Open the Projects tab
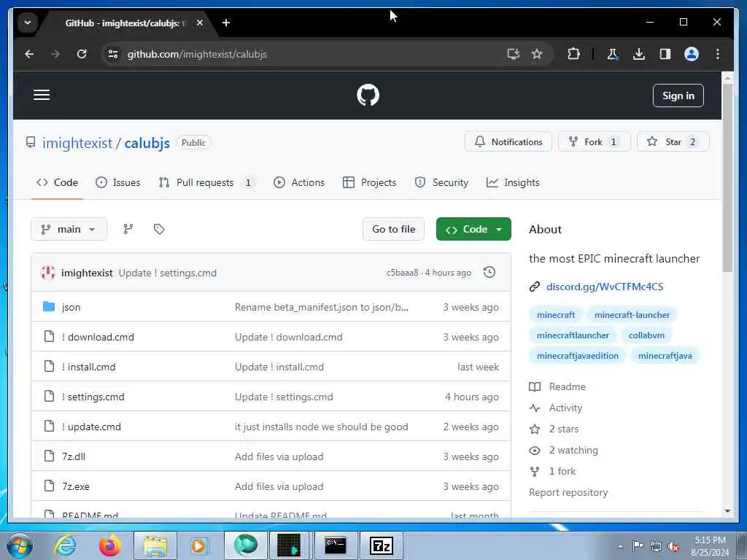 click(x=370, y=182)
